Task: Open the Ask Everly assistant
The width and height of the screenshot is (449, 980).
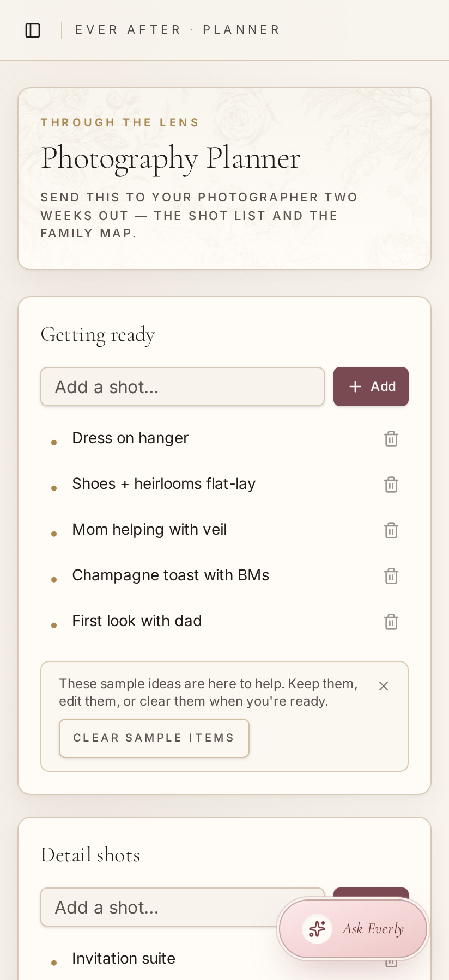Action: 353,929
